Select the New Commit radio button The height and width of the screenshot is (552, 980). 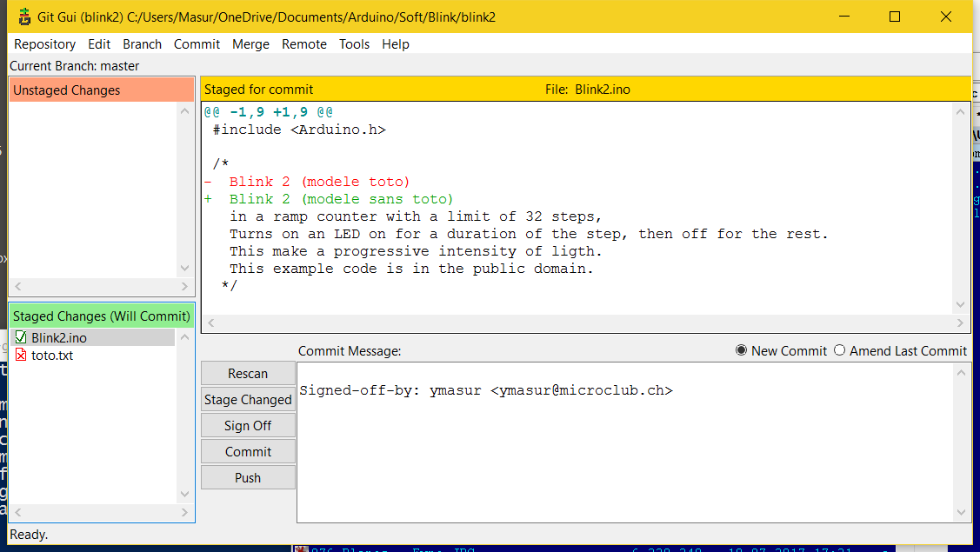coord(741,350)
